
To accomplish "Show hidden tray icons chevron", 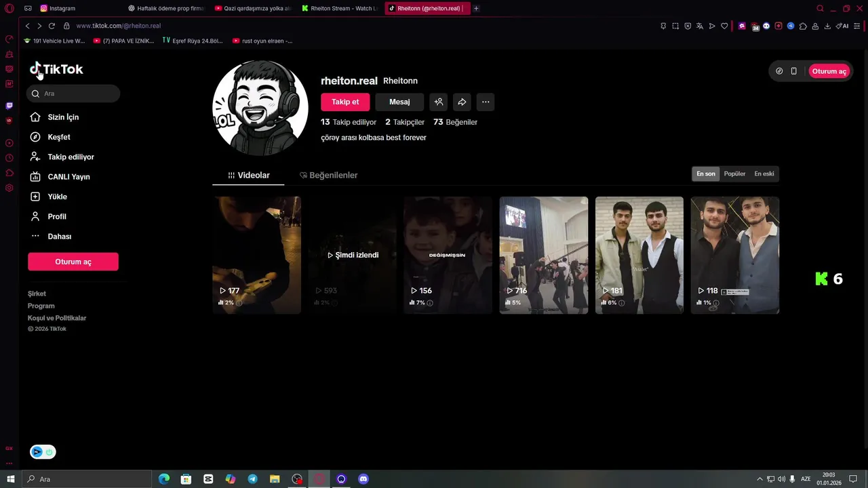I will pos(759,479).
